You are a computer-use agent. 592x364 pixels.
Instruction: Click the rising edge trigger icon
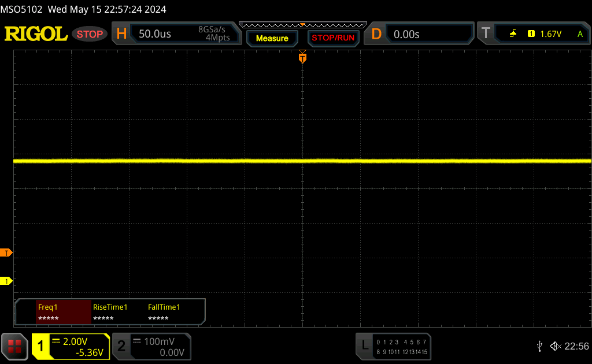tap(513, 34)
